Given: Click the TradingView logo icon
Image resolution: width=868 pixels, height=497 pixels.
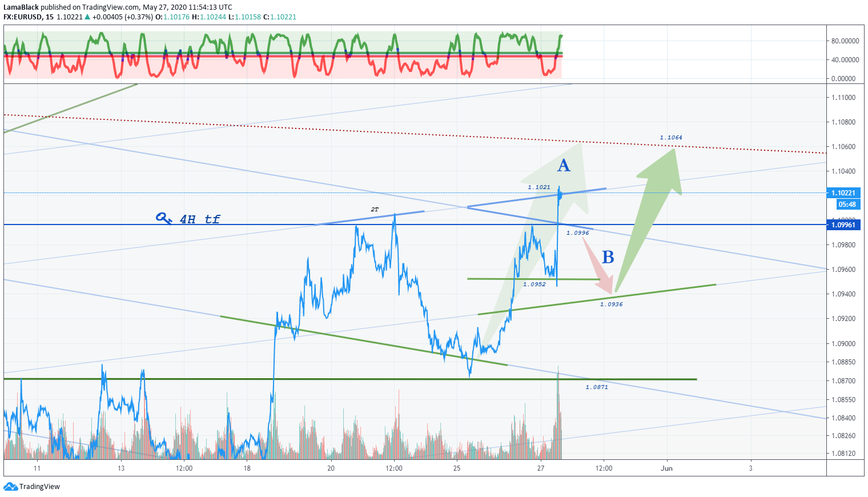Looking at the screenshot, I should click(10, 487).
